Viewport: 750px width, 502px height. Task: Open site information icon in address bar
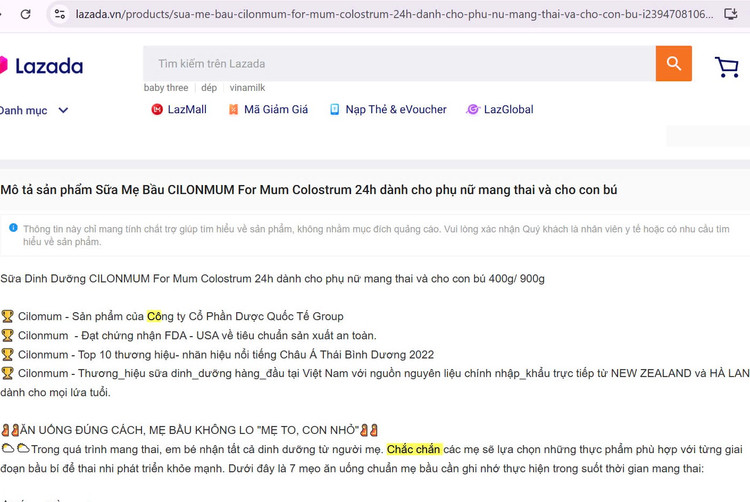pos(60,14)
